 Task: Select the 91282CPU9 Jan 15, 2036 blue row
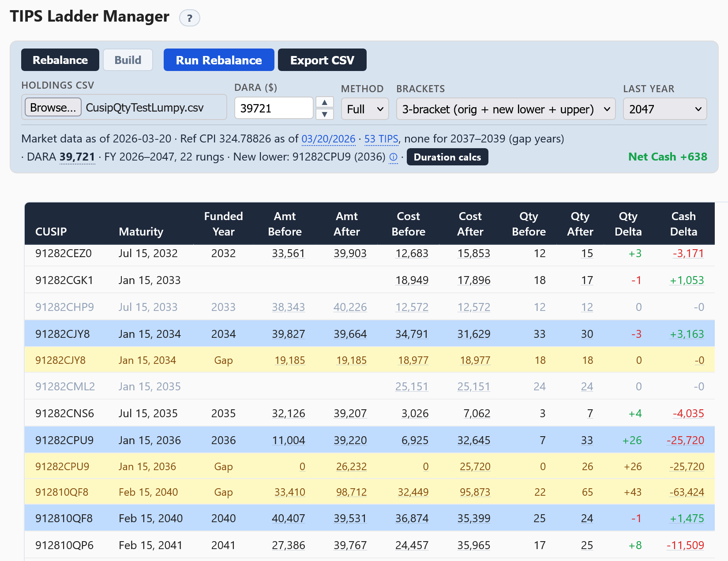coord(369,440)
